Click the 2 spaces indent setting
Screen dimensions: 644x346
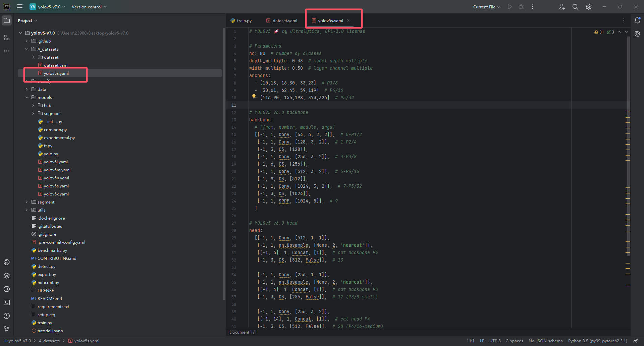click(515, 341)
